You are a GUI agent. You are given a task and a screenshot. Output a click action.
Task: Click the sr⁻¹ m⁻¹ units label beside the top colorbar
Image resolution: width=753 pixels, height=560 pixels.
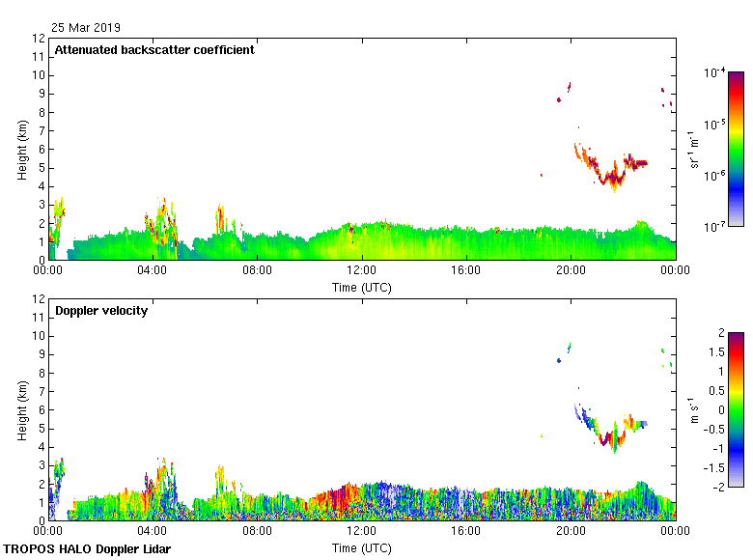coord(695,150)
